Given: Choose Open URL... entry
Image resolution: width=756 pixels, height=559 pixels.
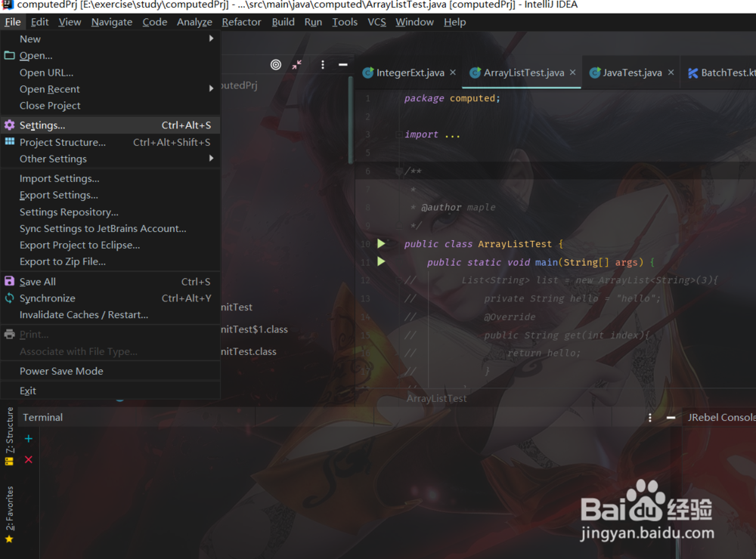Looking at the screenshot, I should (110, 73).
